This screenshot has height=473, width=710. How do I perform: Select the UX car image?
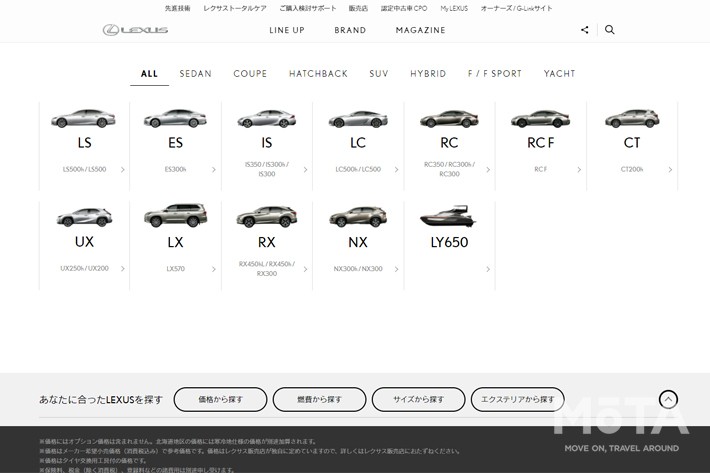(x=84, y=217)
